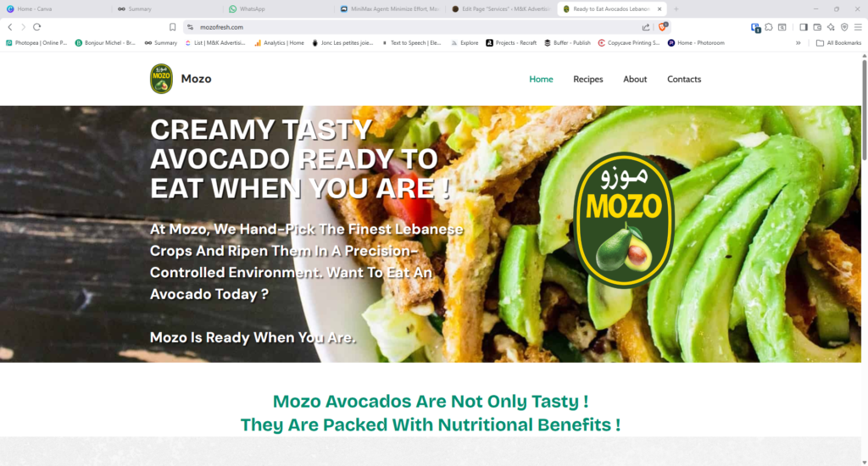This screenshot has width=868, height=466.
Task: Click the mozofresh.com address bar
Action: [x=415, y=27]
